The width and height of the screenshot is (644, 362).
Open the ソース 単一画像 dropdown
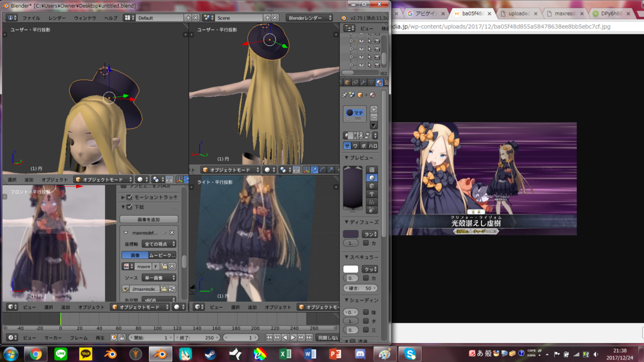tap(159, 278)
